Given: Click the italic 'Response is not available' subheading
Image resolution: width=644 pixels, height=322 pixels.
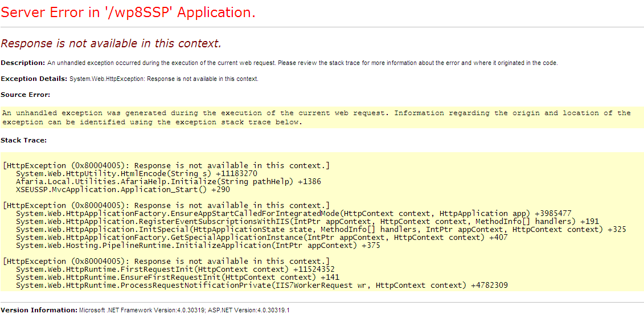Looking at the screenshot, I should [x=111, y=43].
